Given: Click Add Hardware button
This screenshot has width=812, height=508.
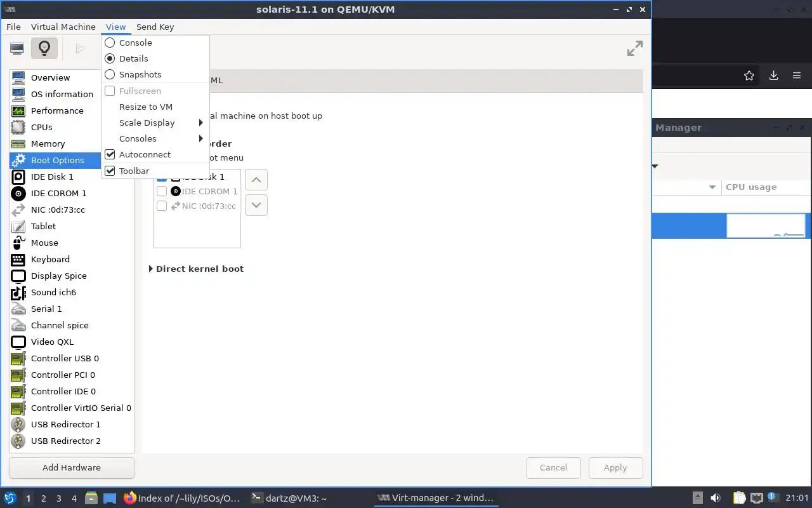Looking at the screenshot, I should 72,467.
